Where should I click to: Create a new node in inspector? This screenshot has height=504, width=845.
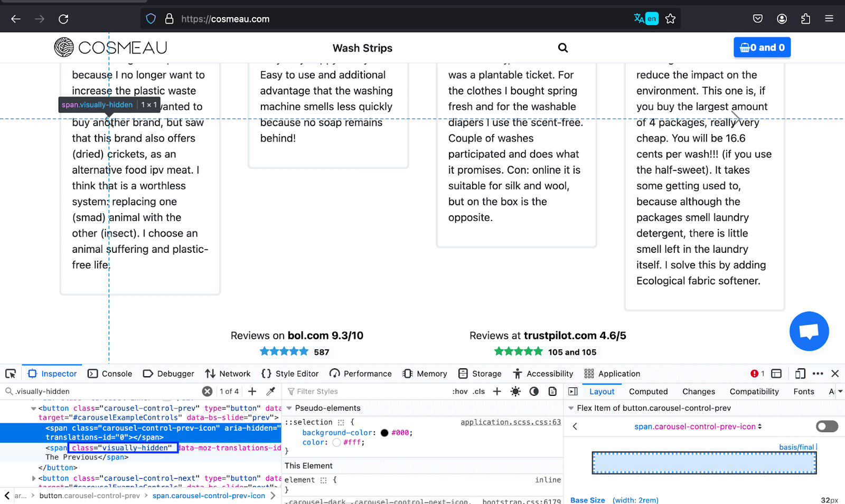252,392
